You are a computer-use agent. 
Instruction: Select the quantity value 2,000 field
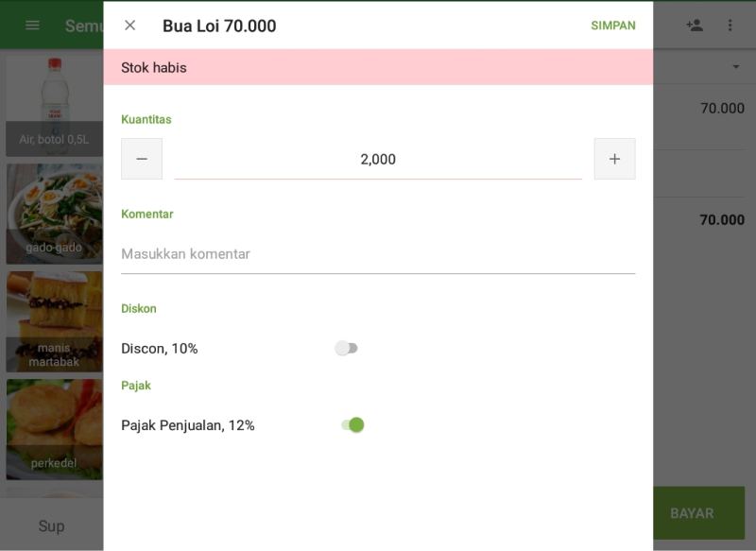378,159
